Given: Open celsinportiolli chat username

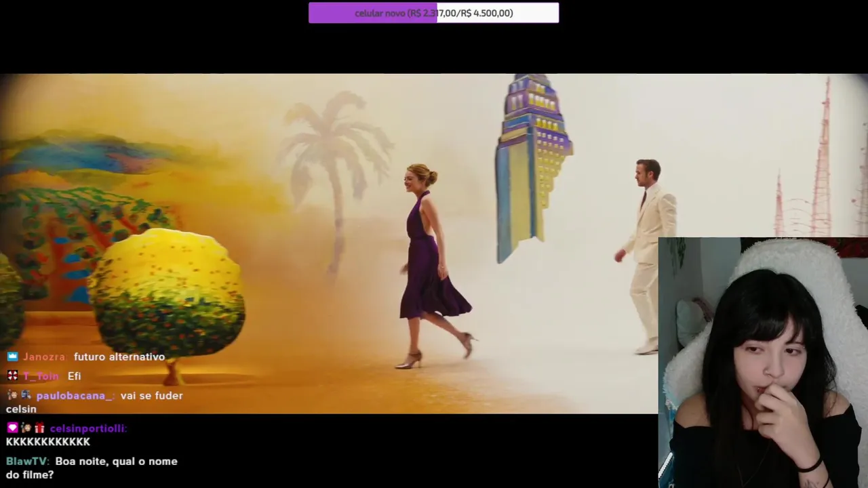Looking at the screenshot, I should [88, 428].
